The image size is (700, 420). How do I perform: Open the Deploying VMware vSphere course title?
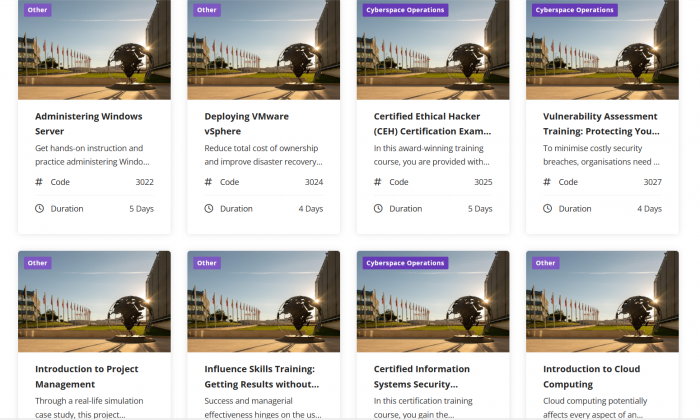click(246, 124)
